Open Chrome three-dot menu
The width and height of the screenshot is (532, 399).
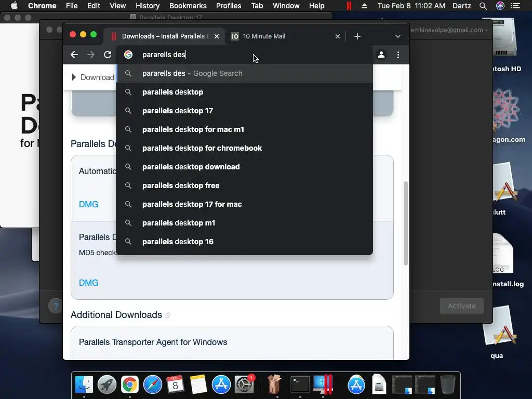398,55
